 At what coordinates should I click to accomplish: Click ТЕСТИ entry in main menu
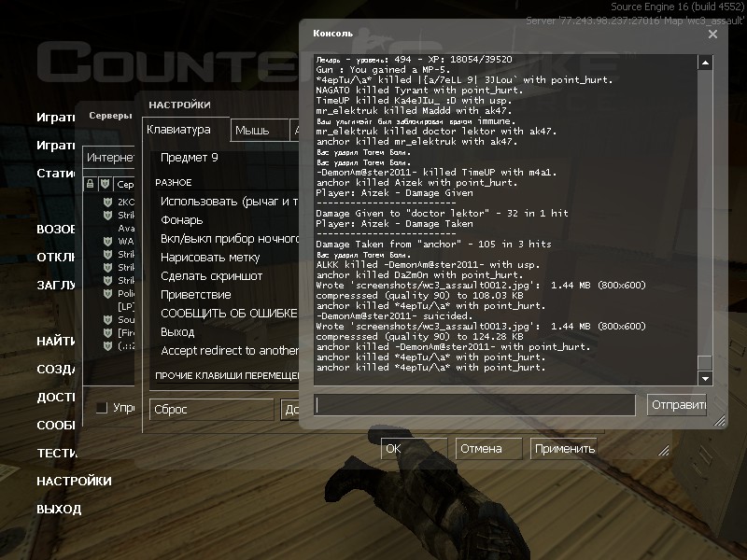click(x=56, y=453)
